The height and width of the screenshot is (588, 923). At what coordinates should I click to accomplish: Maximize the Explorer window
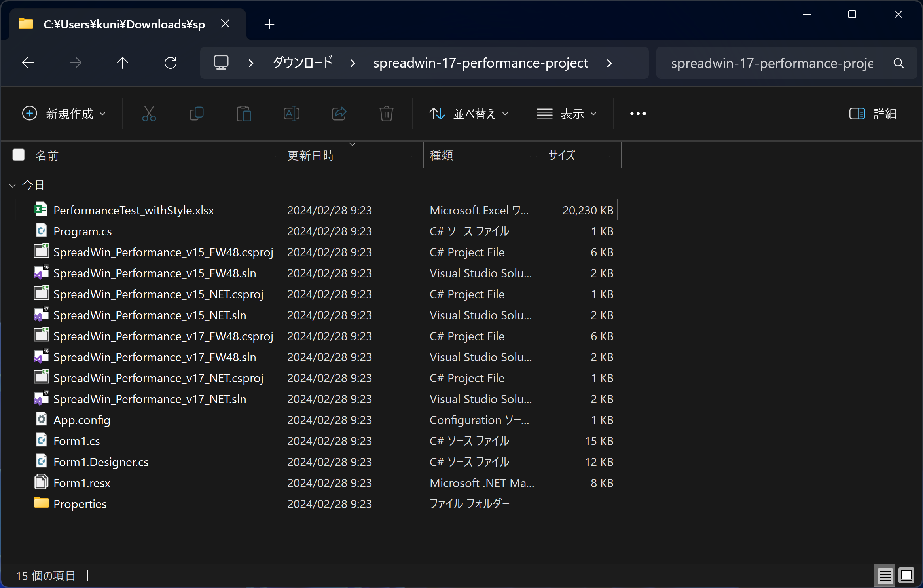(x=852, y=14)
